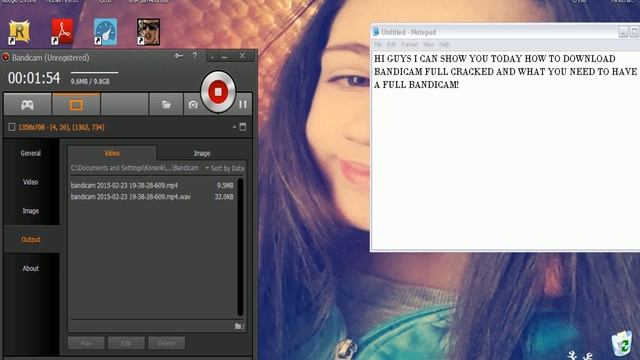Image resolution: width=640 pixels, height=360 pixels.
Task: Click the Bandicam red logo in title bar
Action: coord(6,58)
